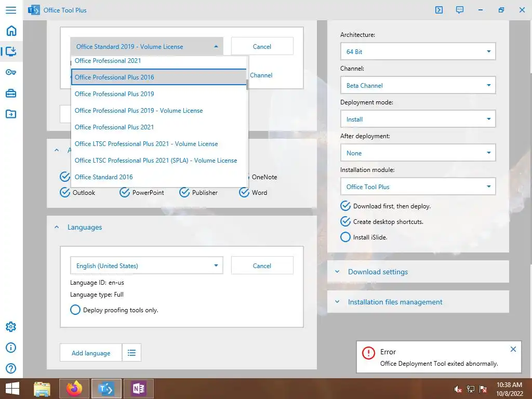532x399 pixels.
Task: Open the Beta Channel dropdown
Action: tap(418, 85)
